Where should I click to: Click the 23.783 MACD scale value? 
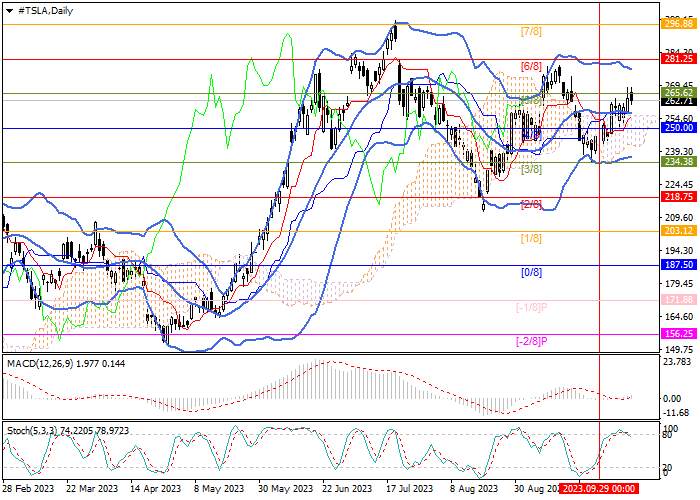(678, 362)
